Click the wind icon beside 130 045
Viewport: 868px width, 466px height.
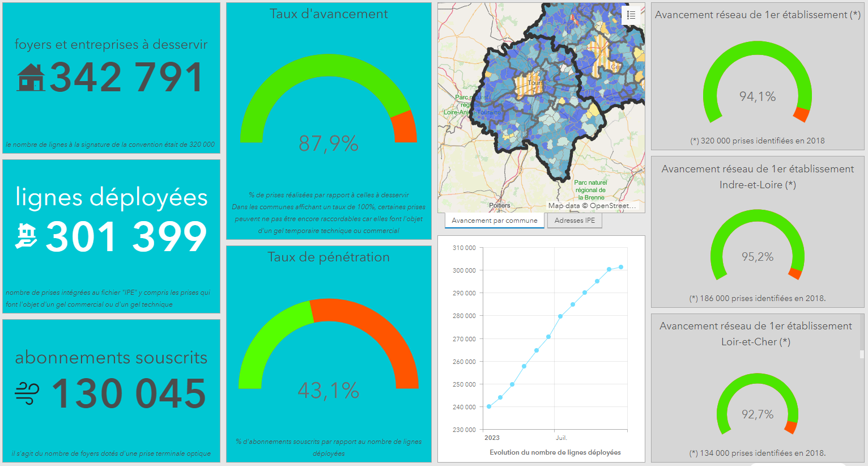coord(27,393)
